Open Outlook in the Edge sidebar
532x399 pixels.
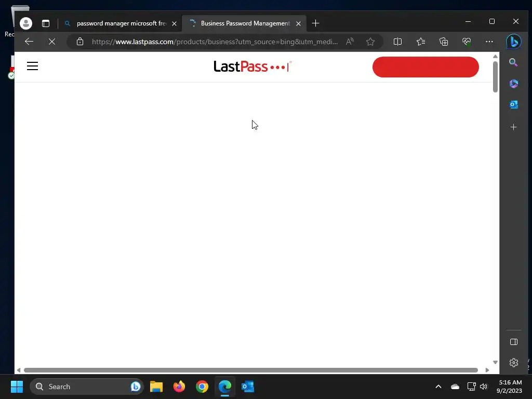coord(514,105)
